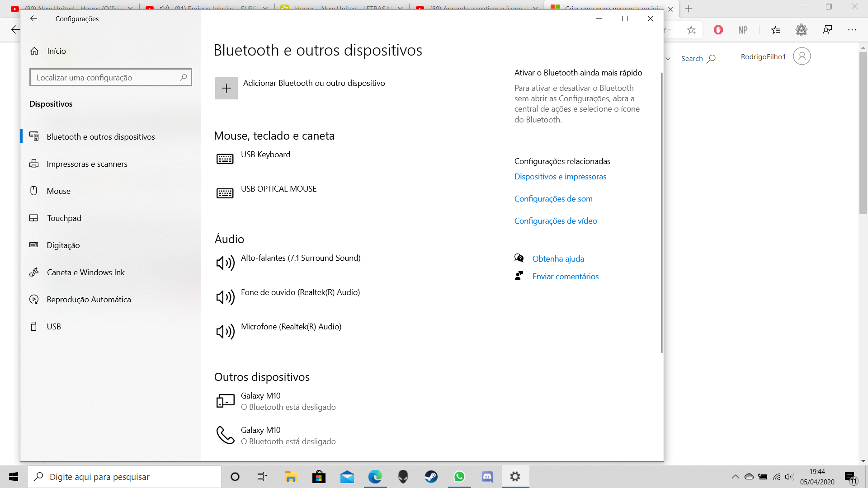The width and height of the screenshot is (868, 488).
Task: Show hidden system tray icons chevron
Action: point(735,477)
